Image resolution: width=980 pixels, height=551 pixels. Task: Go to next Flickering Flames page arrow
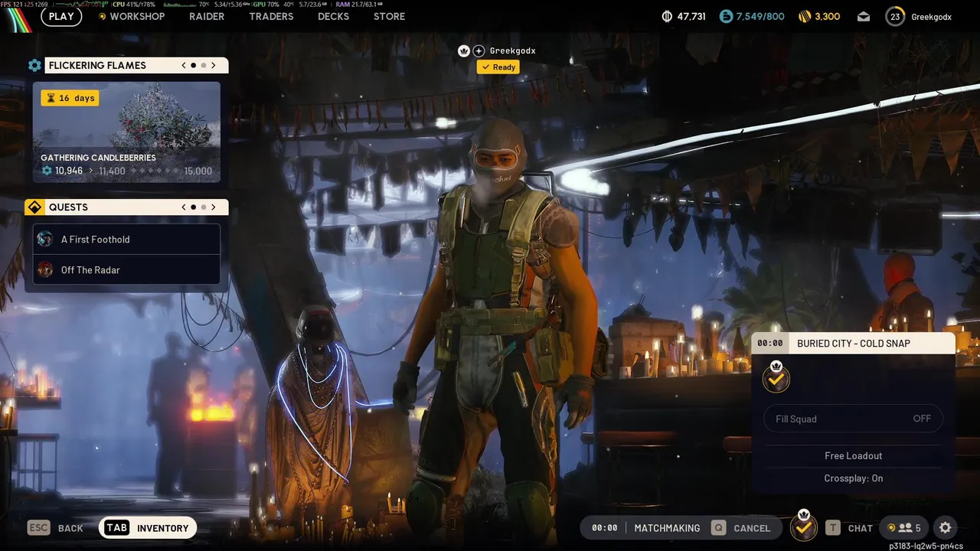pos(214,66)
